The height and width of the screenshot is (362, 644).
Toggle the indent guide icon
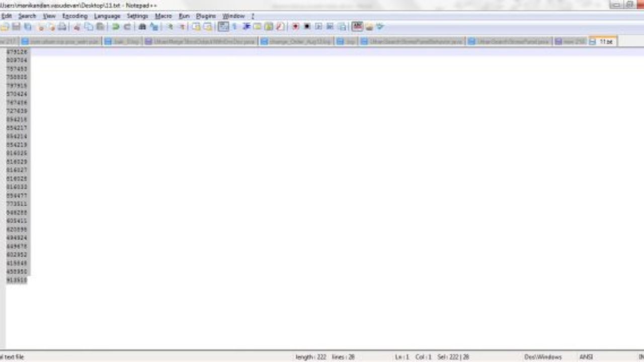(x=247, y=27)
